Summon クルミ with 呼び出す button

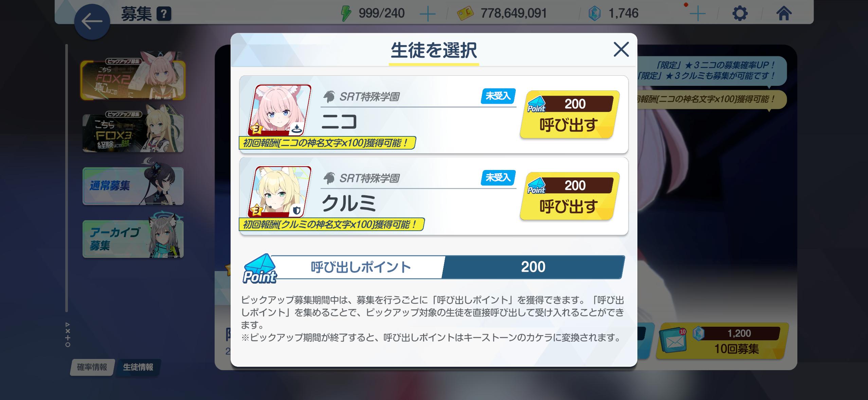click(569, 196)
